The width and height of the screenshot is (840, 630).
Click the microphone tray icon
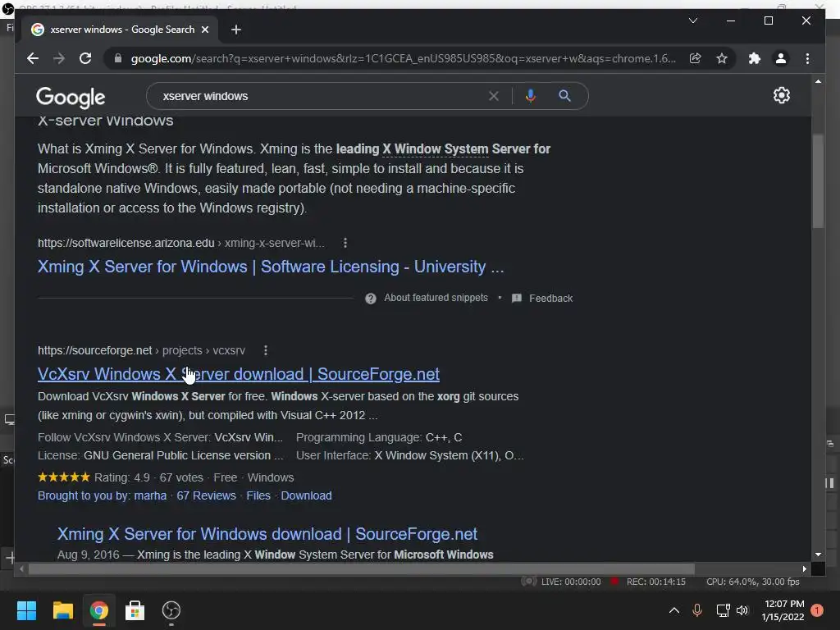click(697, 610)
